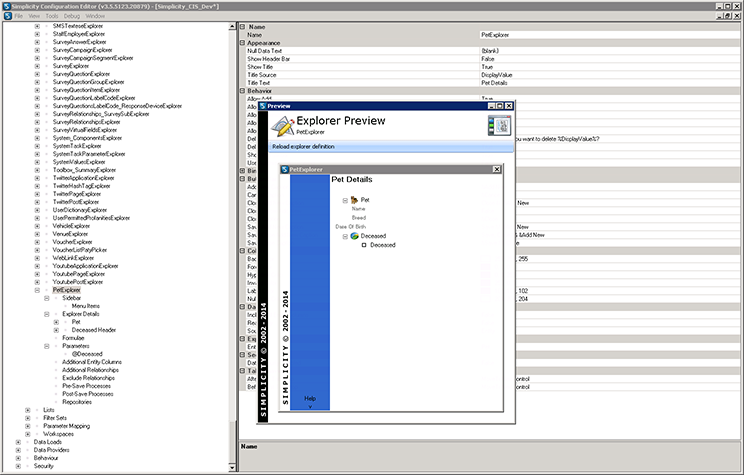Image resolution: width=744 pixels, height=475 pixels.
Task: Click the layout icon in Preview header
Action: pos(499,126)
